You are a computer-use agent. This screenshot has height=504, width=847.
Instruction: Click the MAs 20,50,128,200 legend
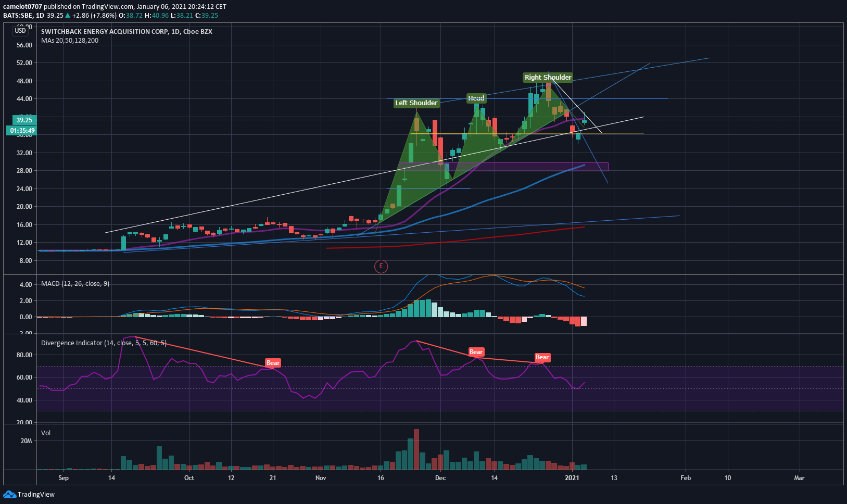click(70, 40)
